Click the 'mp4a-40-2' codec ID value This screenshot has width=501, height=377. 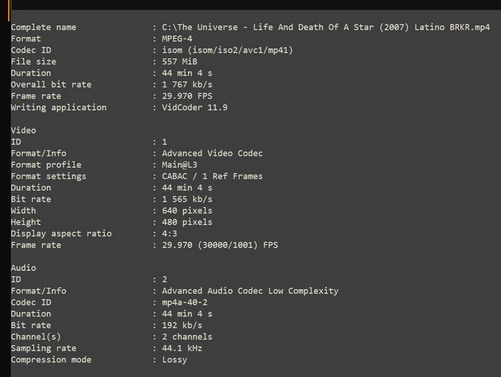click(x=185, y=302)
